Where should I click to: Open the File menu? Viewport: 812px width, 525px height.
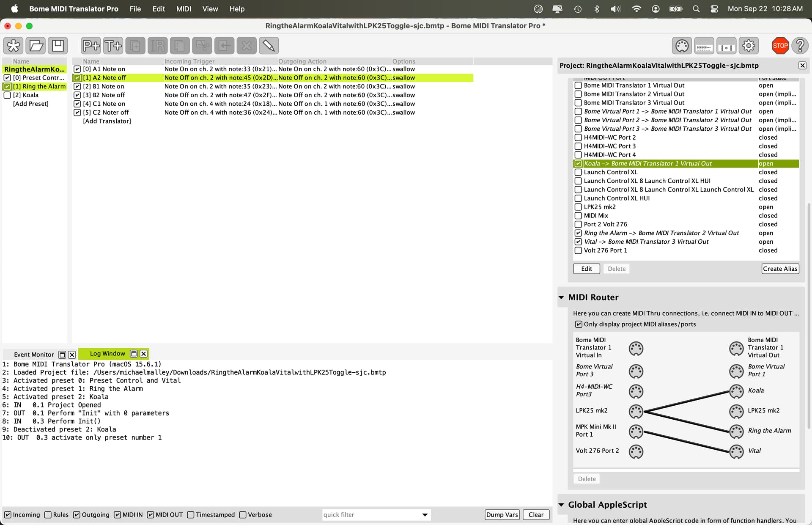[x=135, y=9]
